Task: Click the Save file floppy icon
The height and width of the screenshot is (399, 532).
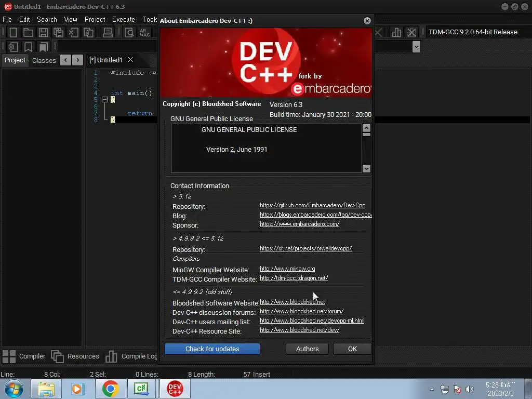Action: (43, 33)
